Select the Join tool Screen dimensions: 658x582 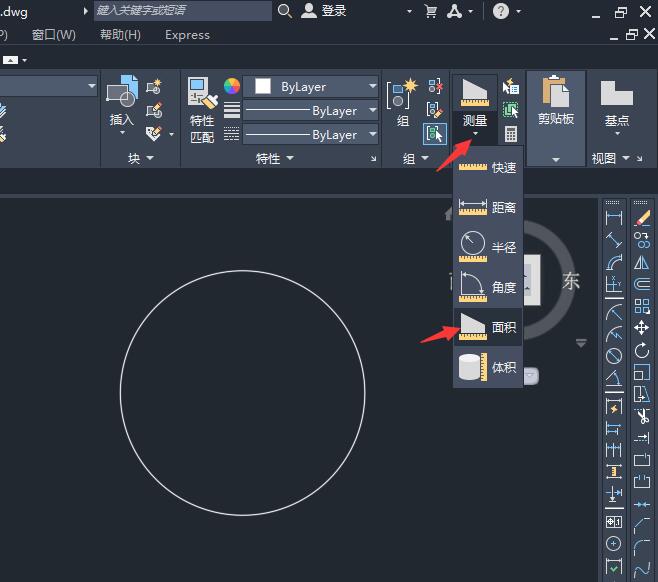[x=642, y=504]
